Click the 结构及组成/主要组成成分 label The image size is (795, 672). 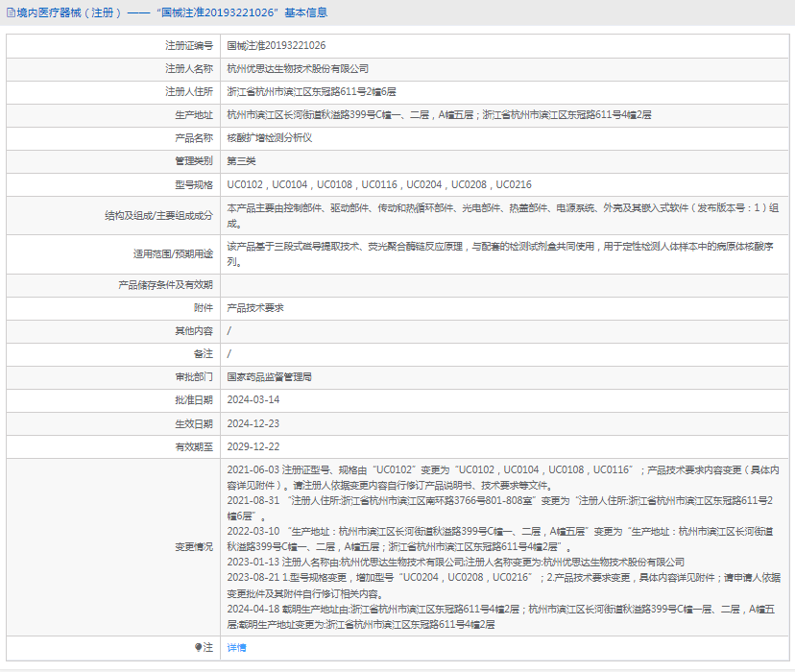[x=158, y=215]
